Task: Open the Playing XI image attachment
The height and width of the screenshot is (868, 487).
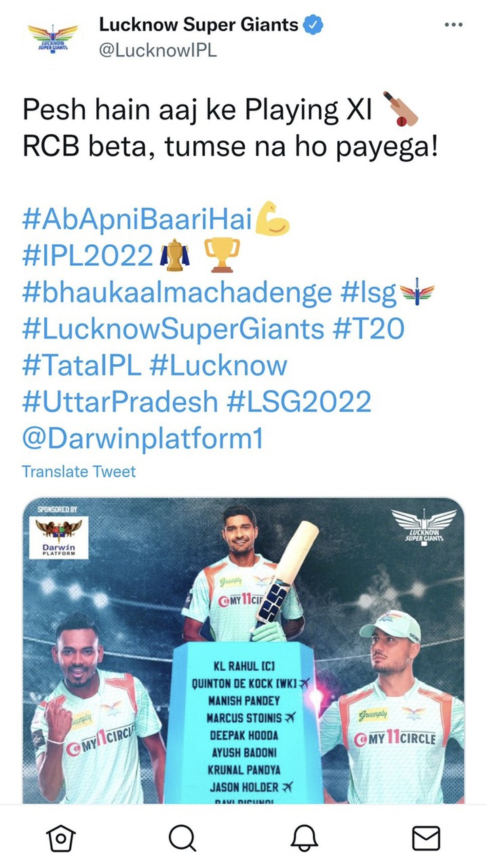Action: pos(243,651)
